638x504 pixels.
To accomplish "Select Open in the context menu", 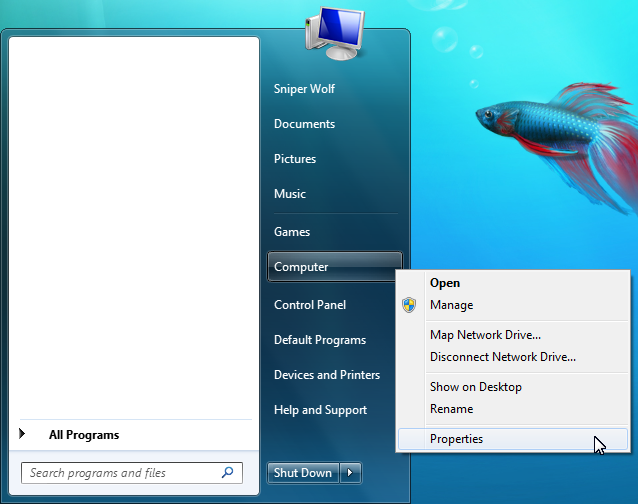I will point(513,283).
